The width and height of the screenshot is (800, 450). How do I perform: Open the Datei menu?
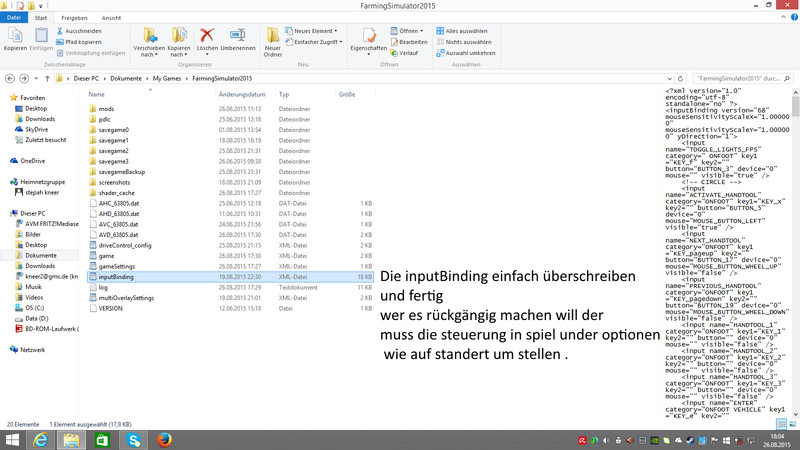click(14, 18)
